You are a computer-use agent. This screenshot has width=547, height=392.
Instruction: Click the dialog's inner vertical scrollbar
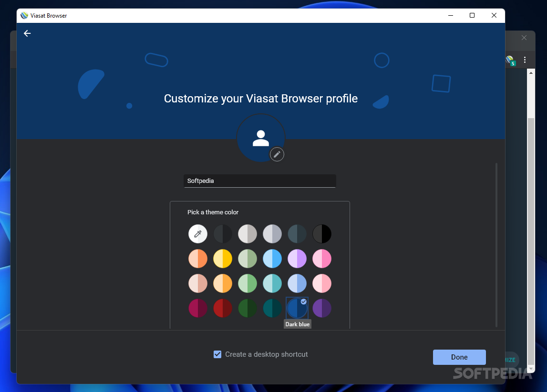click(496, 245)
